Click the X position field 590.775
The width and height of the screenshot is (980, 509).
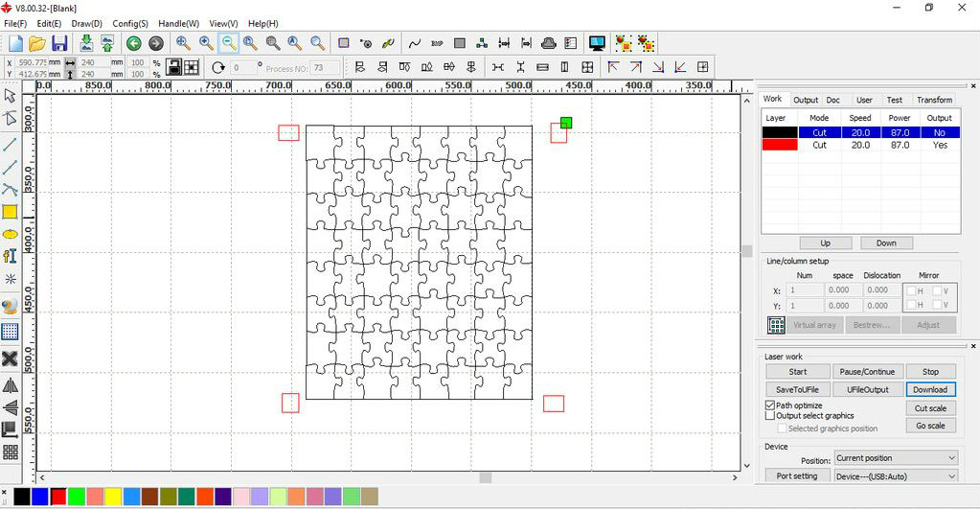point(33,62)
